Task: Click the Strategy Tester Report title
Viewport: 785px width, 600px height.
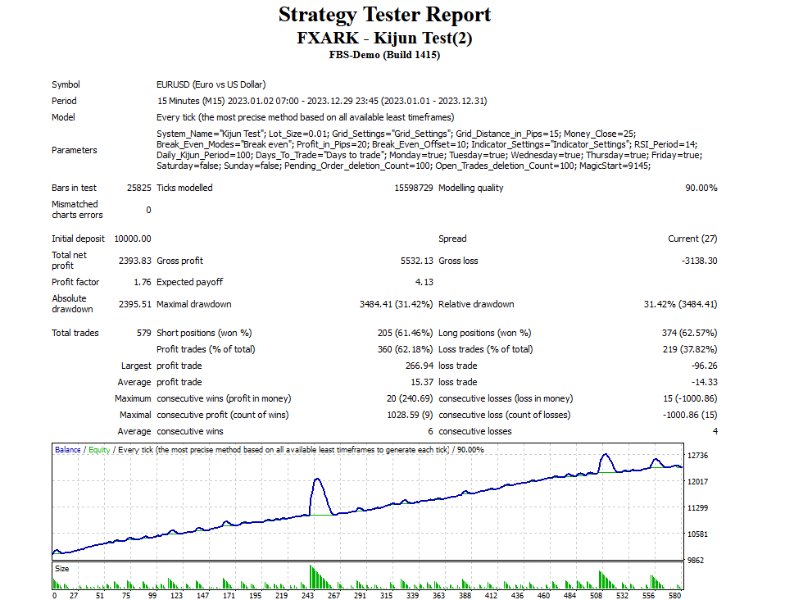Action: [384, 15]
